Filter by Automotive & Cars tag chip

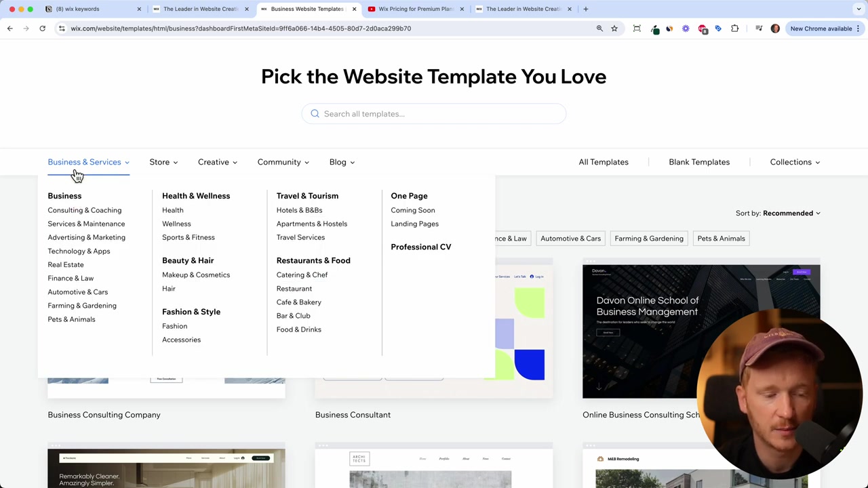570,239
